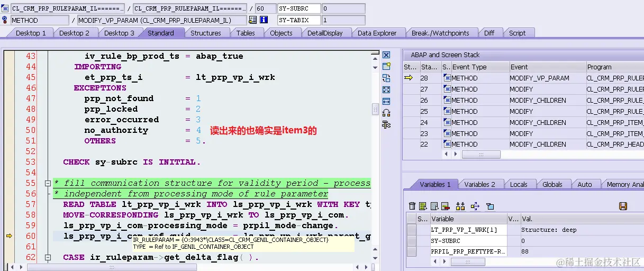The width and height of the screenshot is (644, 271).
Task: Click the trash icon in the Variables toolbar
Action: 412,206
